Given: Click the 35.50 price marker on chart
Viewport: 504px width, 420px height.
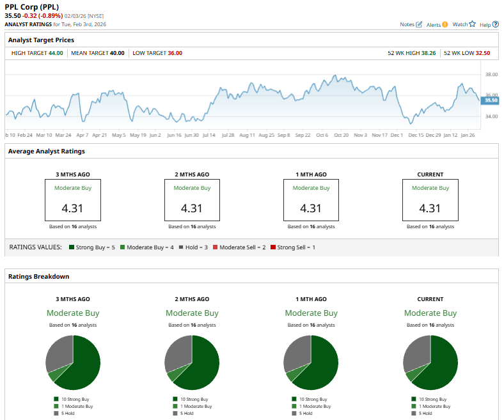Looking at the screenshot, I should point(491,100).
